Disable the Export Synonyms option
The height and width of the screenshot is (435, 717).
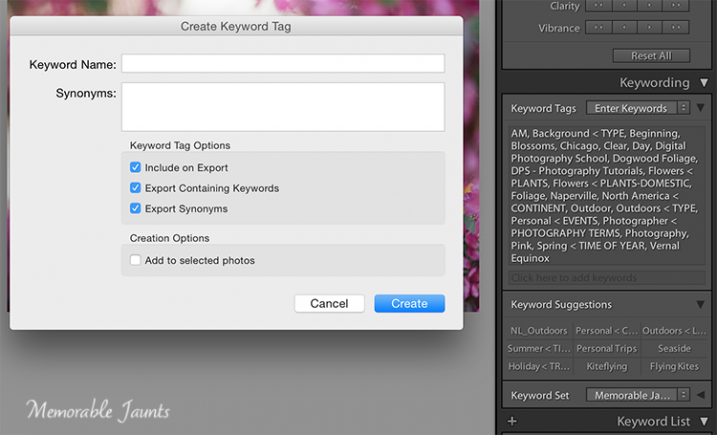coord(135,209)
